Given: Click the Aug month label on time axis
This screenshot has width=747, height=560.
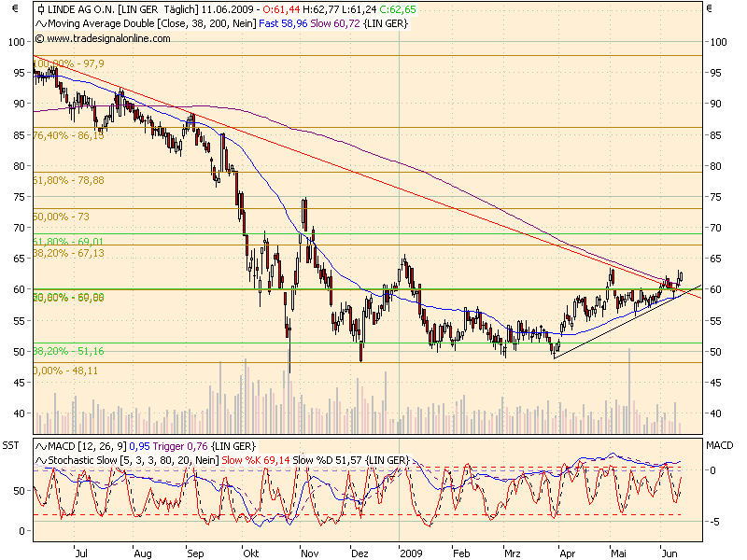Looking at the screenshot, I should (143, 553).
